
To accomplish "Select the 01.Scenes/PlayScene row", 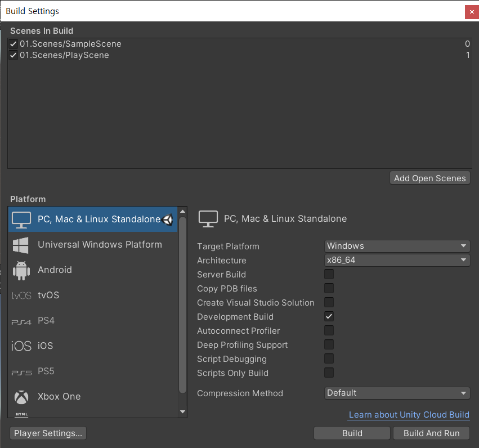I will click(x=240, y=55).
